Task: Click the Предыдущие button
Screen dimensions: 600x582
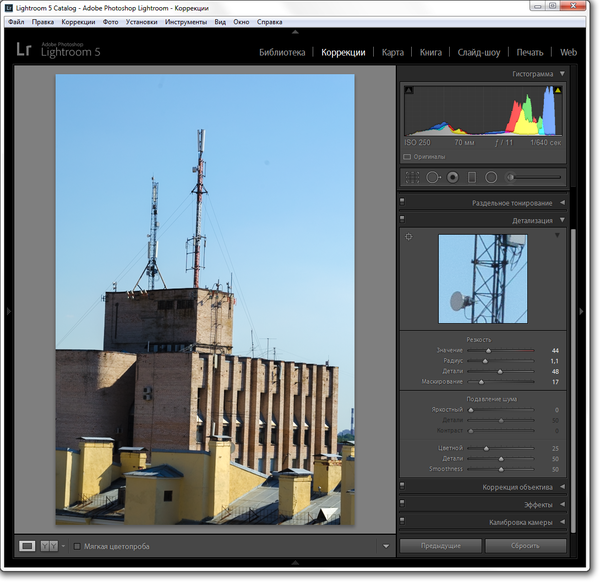Action: (440, 546)
